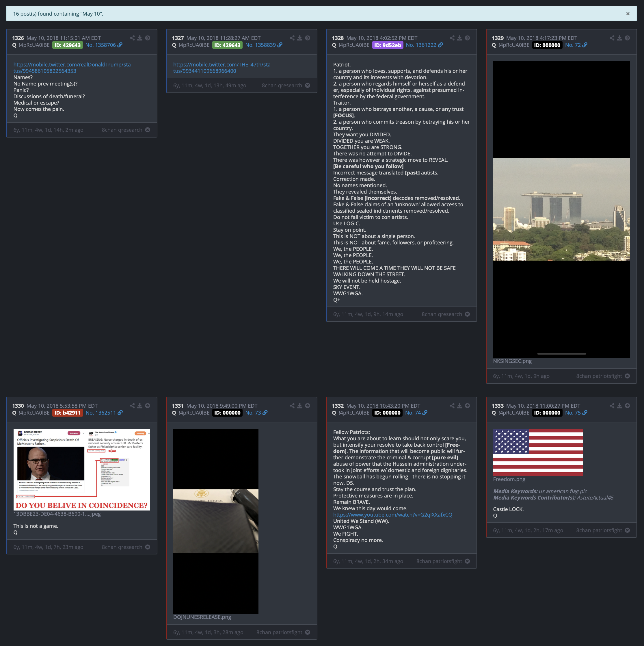
Task: Open the realDonaldTrump twitter link in post 1326
Action: pos(73,68)
